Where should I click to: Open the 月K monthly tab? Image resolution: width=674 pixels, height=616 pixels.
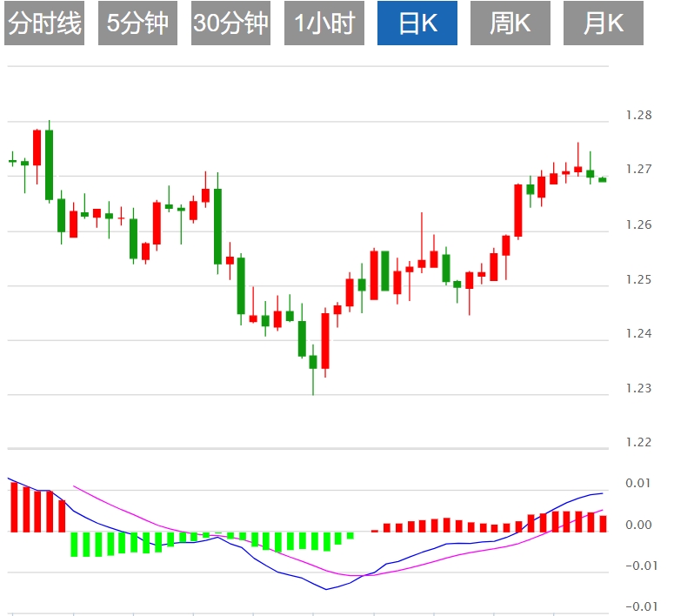pyautogui.click(x=604, y=23)
